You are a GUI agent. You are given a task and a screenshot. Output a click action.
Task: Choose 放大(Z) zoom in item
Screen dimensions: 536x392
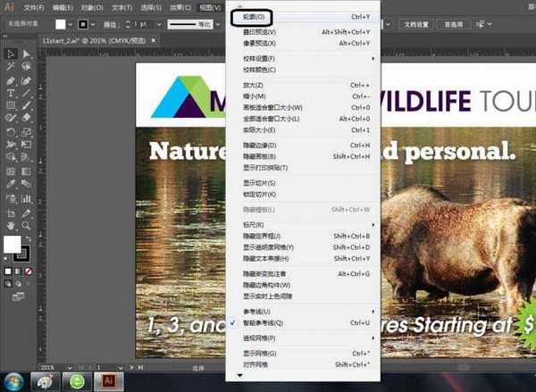[x=303, y=85]
